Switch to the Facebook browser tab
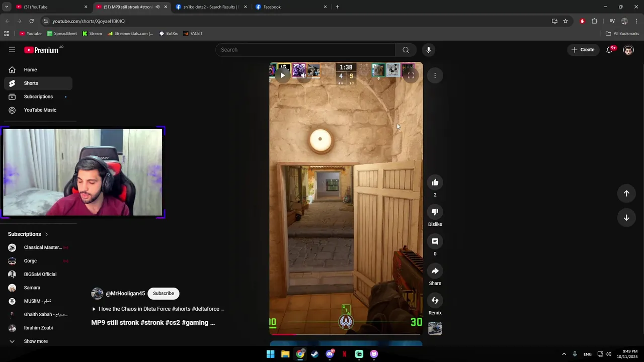Viewport: 644px width, 362px height. (290, 7)
